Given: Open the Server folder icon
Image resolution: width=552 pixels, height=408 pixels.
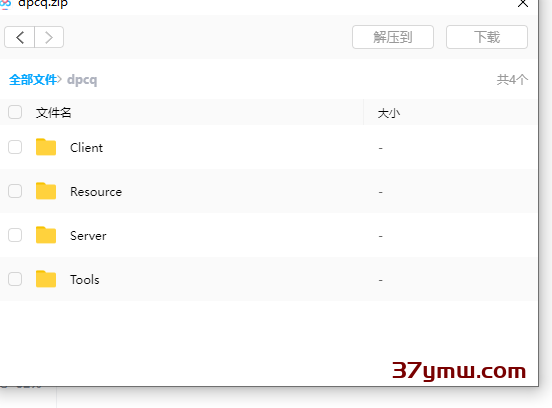Looking at the screenshot, I should (46, 235).
